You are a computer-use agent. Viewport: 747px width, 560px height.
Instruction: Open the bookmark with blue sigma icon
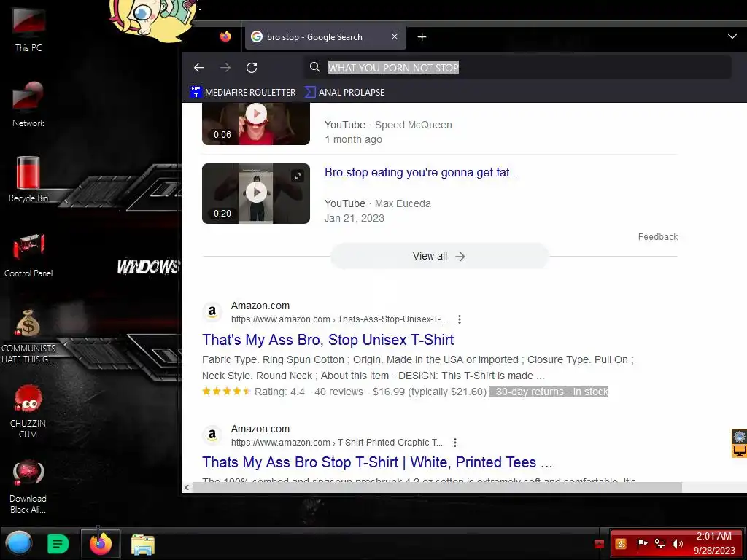point(344,92)
